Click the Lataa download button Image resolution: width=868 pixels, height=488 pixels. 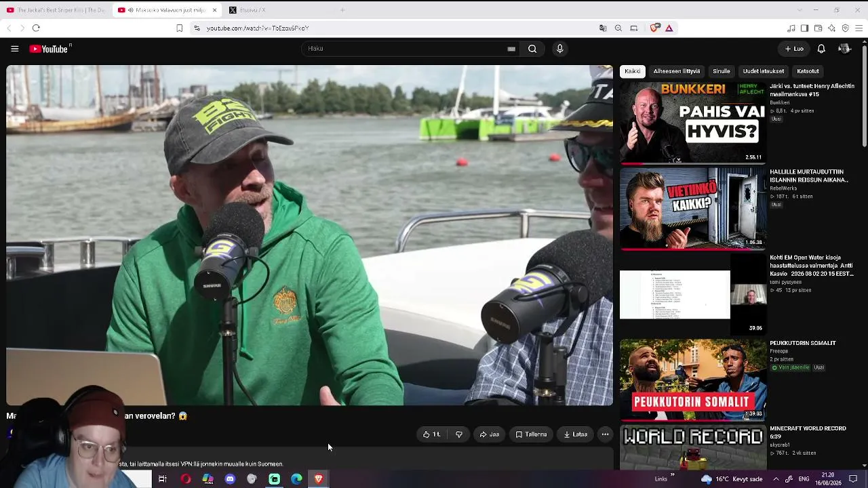(576, 434)
